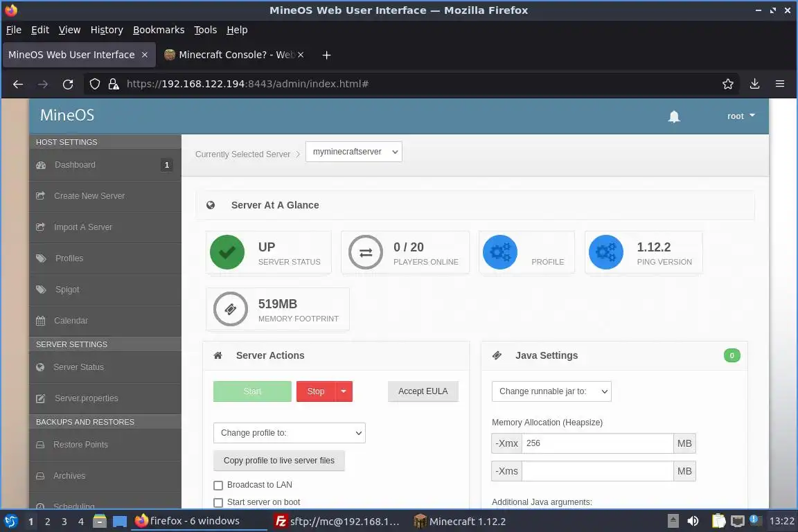
Task: Click the blue Profile gears icon
Action: click(x=499, y=252)
